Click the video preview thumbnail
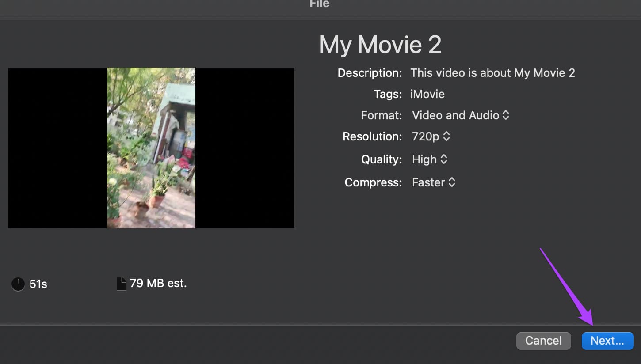The width and height of the screenshot is (641, 364). pos(151,148)
